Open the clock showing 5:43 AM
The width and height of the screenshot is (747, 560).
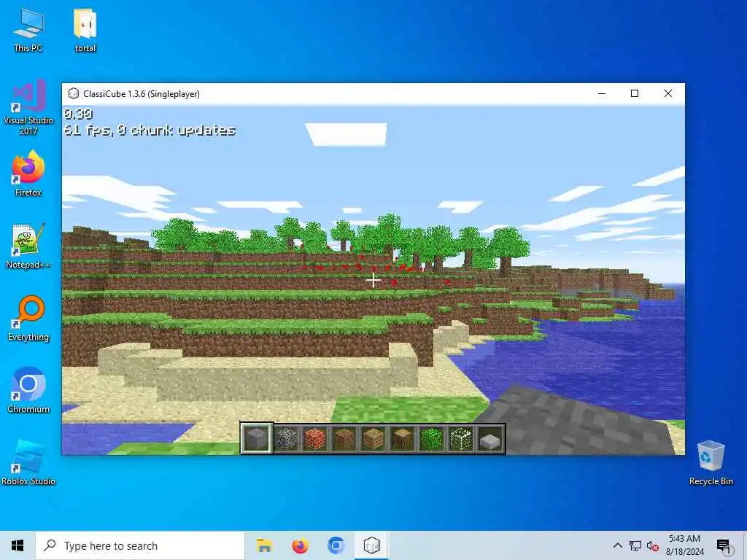click(684, 545)
